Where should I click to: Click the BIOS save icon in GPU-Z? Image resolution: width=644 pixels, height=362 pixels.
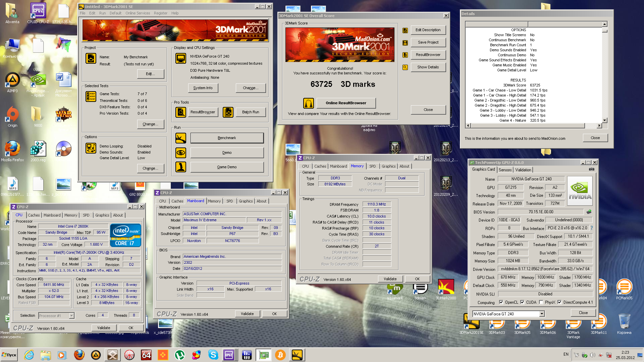(589, 212)
